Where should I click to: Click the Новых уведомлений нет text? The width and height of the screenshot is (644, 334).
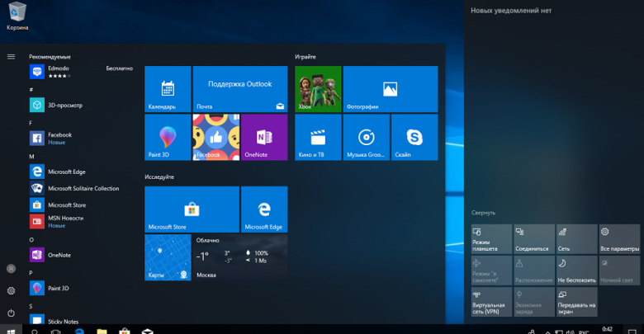pyautogui.click(x=511, y=11)
